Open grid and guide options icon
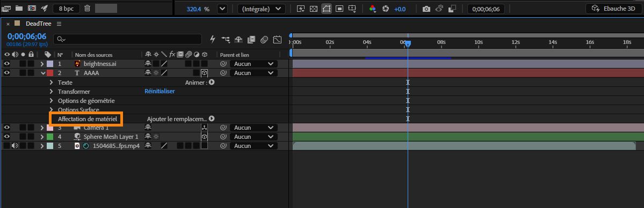The height and width of the screenshot is (208, 644). [352, 9]
